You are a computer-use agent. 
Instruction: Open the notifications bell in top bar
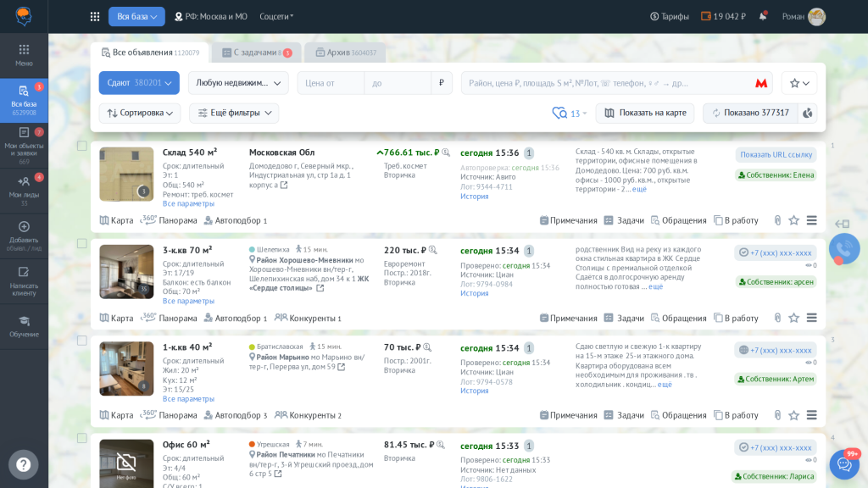click(763, 16)
